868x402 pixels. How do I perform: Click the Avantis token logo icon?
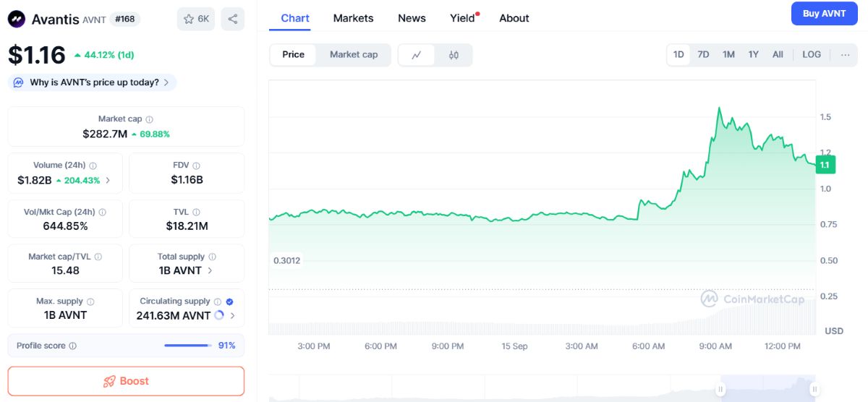click(x=17, y=19)
